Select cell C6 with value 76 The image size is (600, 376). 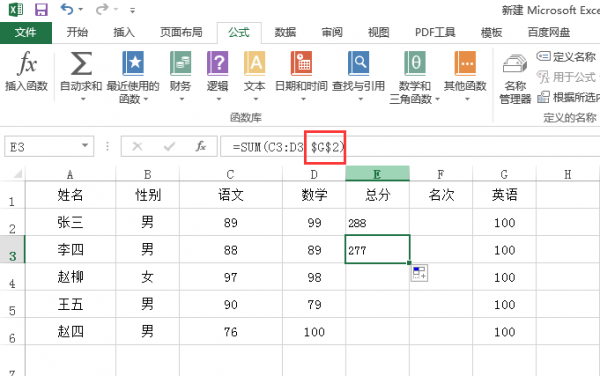(x=231, y=332)
